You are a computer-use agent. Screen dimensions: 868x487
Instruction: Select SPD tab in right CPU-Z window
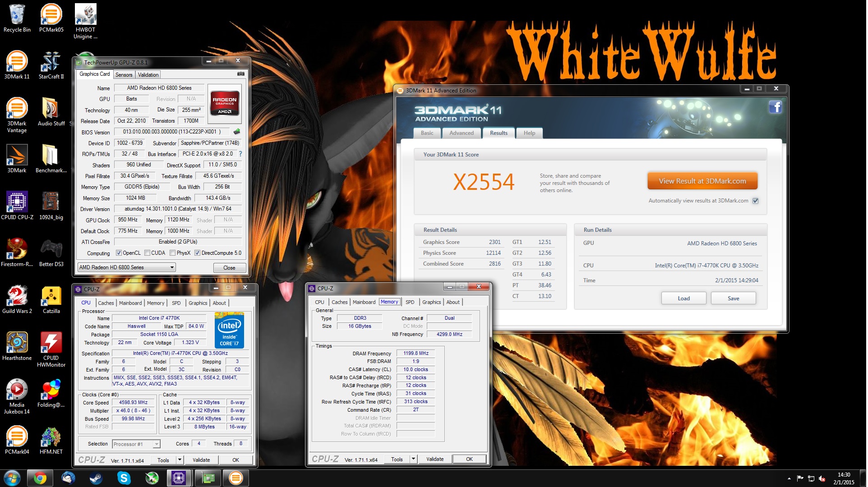tap(411, 302)
